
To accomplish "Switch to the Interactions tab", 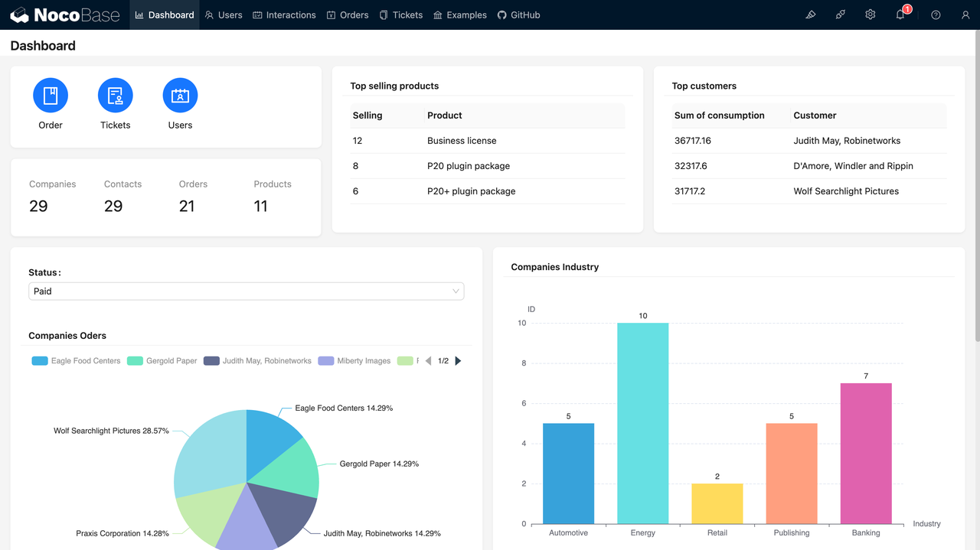I will (284, 15).
